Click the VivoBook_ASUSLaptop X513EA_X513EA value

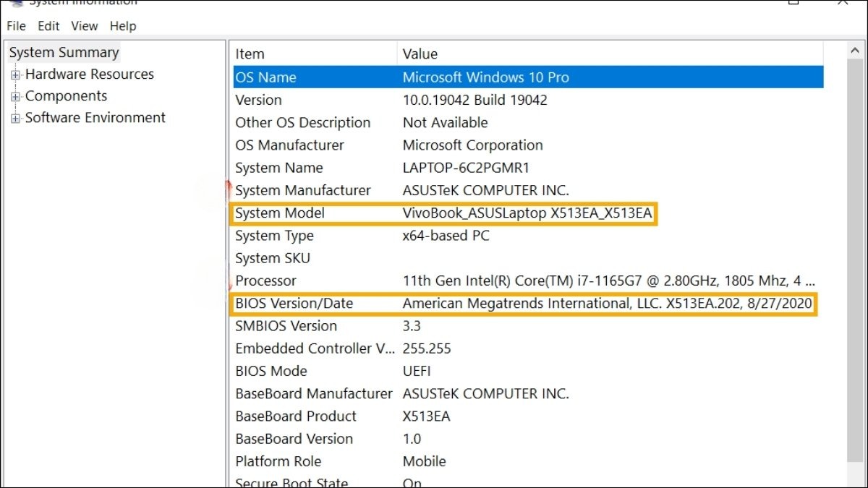tap(527, 213)
